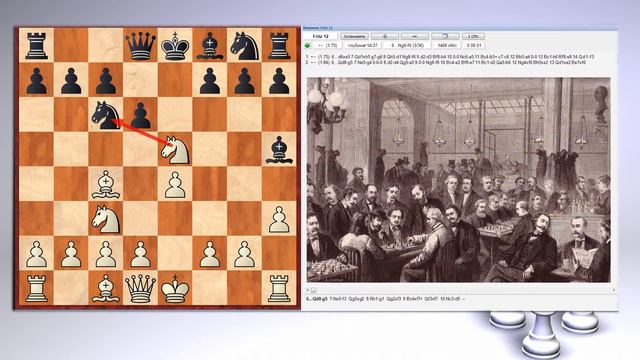This screenshot has width=640, height=360.
Task: Select the white queen on d1
Action: pos(140,289)
